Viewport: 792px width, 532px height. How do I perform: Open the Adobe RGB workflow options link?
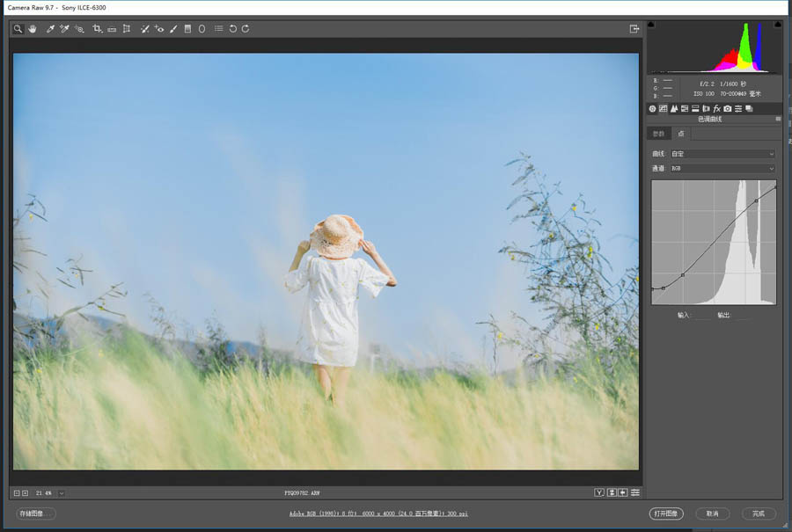[378, 514]
